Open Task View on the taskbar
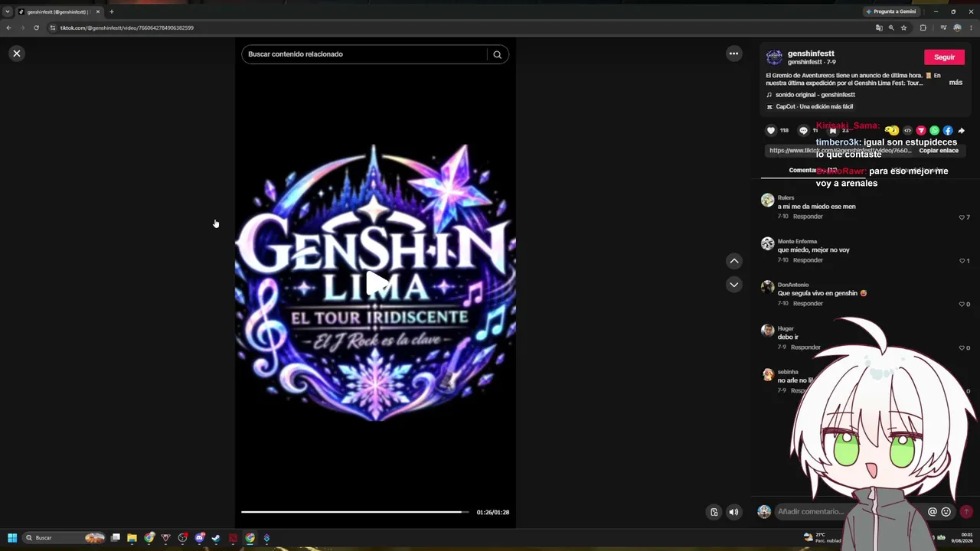The image size is (980, 551). (x=116, y=538)
